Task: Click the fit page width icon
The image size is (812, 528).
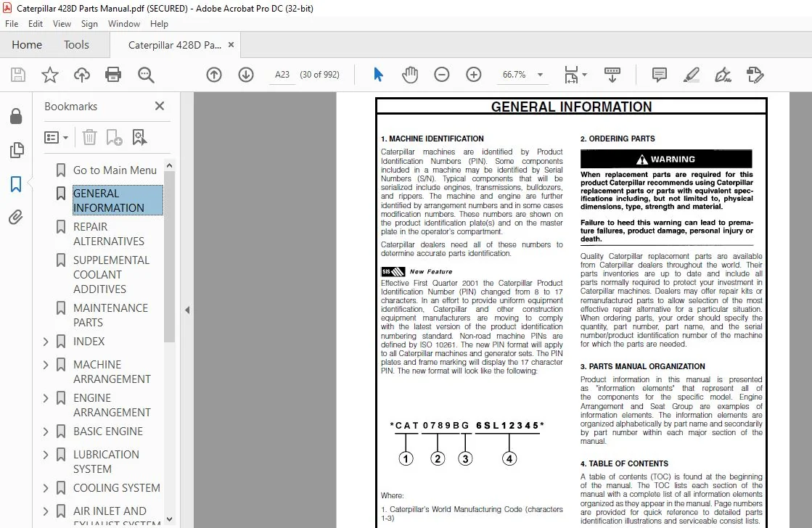Action: 571,75
